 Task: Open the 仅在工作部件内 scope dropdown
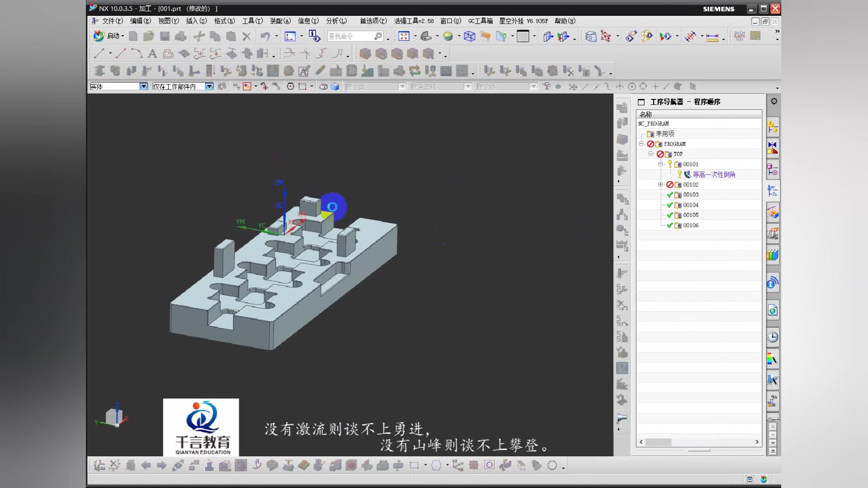[209, 86]
